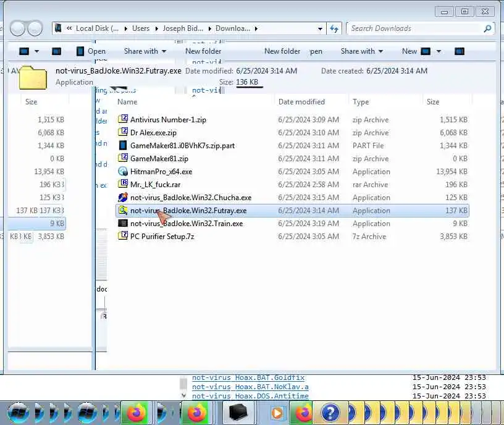Go forward with the Forward navigation button
The height and width of the screenshot is (425, 504).
(x=35, y=28)
